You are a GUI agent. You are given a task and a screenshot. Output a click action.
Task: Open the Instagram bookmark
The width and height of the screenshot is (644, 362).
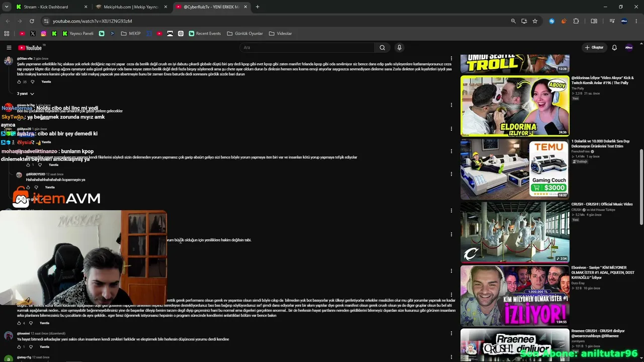(44, 34)
